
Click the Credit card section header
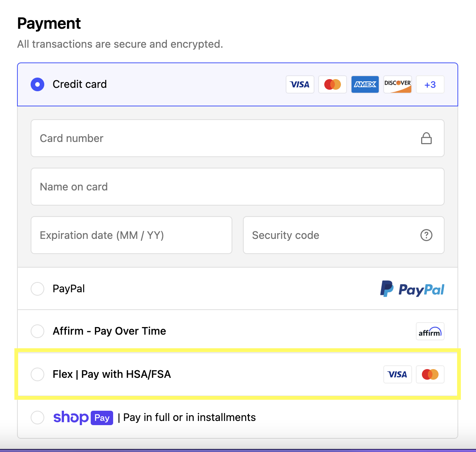(79, 84)
